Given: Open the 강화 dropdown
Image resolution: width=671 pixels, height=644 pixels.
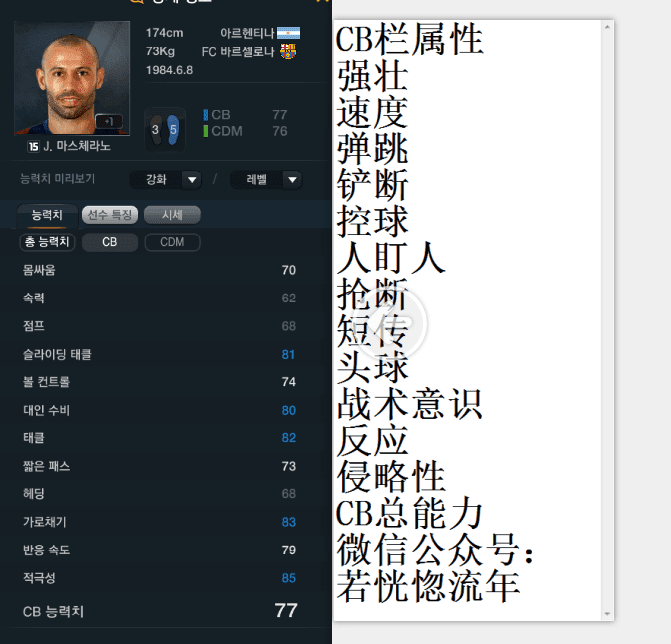Looking at the screenshot, I should (166, 180).
